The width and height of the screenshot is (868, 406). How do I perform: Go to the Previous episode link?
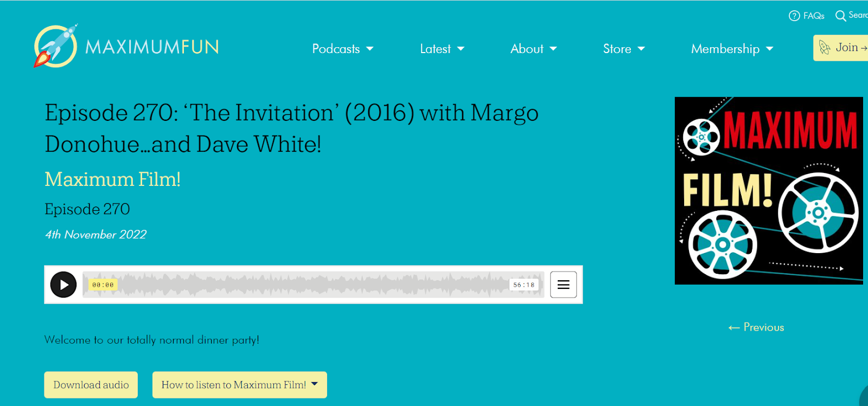coord(756,327)
